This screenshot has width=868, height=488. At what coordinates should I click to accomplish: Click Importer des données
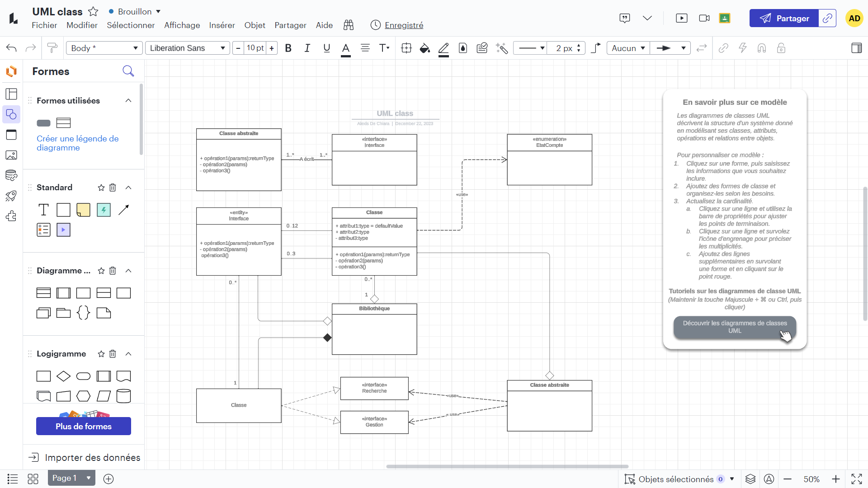pyautogui.click(x=85, y=457)
